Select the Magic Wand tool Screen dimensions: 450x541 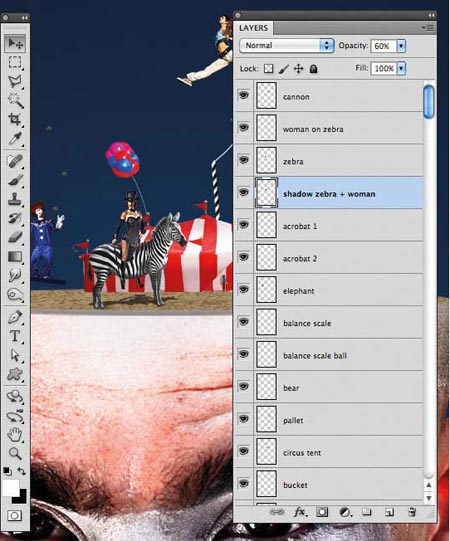[x=15, y=100]
